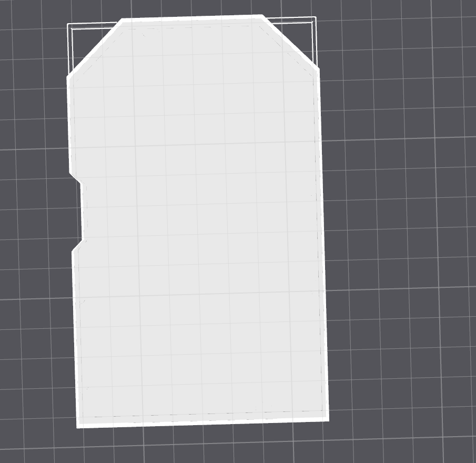Select the left edge below the notch

[76, 337]
